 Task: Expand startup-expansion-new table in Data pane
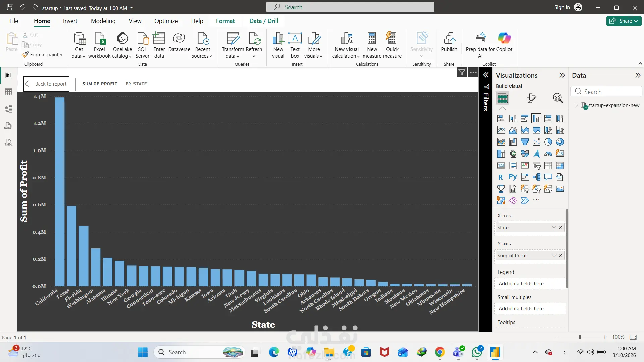tap(576, 105)
